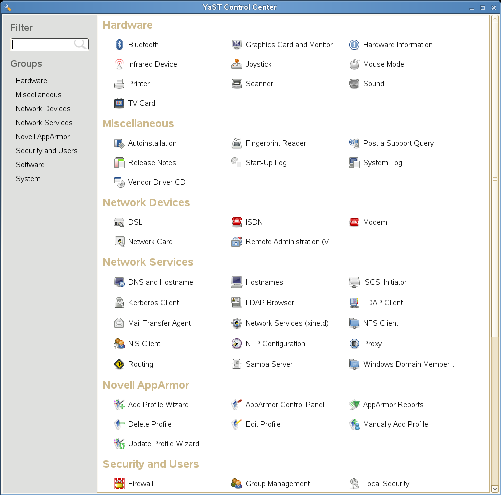Select the System group in sidebar
The image size is (501, 495).
[28, 179]
